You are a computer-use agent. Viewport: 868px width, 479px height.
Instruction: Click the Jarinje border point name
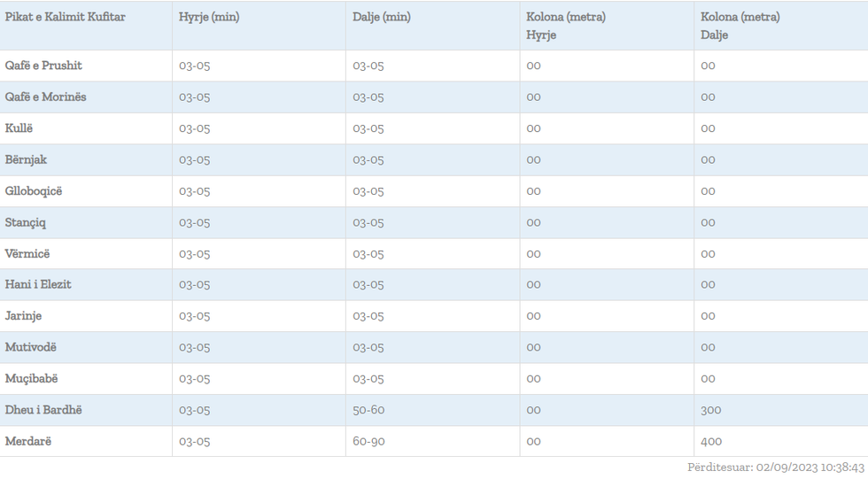[23, 316]
